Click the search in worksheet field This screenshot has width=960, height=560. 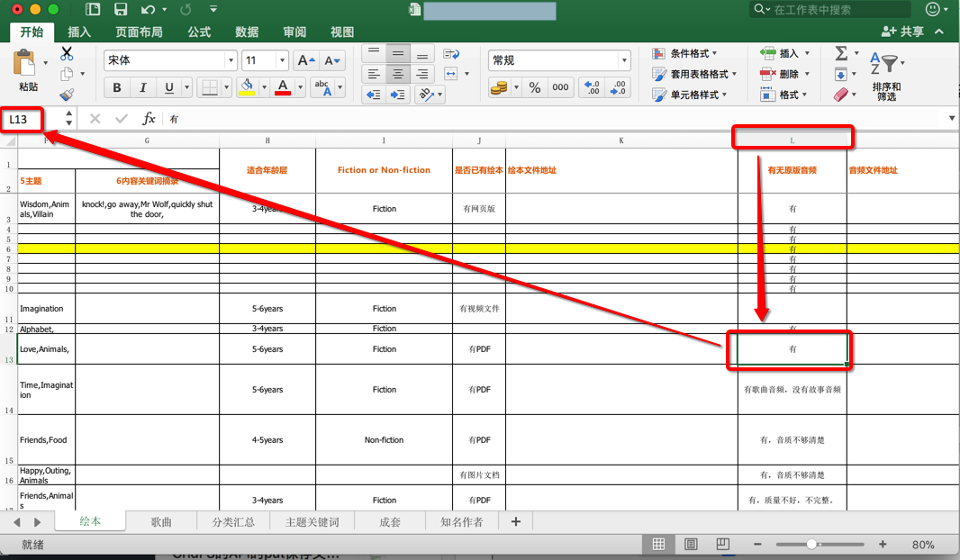click(829, 9)
